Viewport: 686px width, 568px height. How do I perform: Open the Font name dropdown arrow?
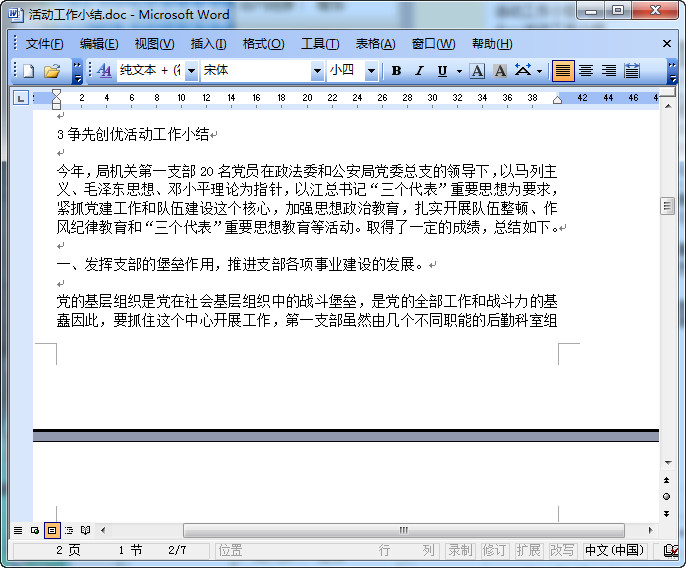point(317,71)
